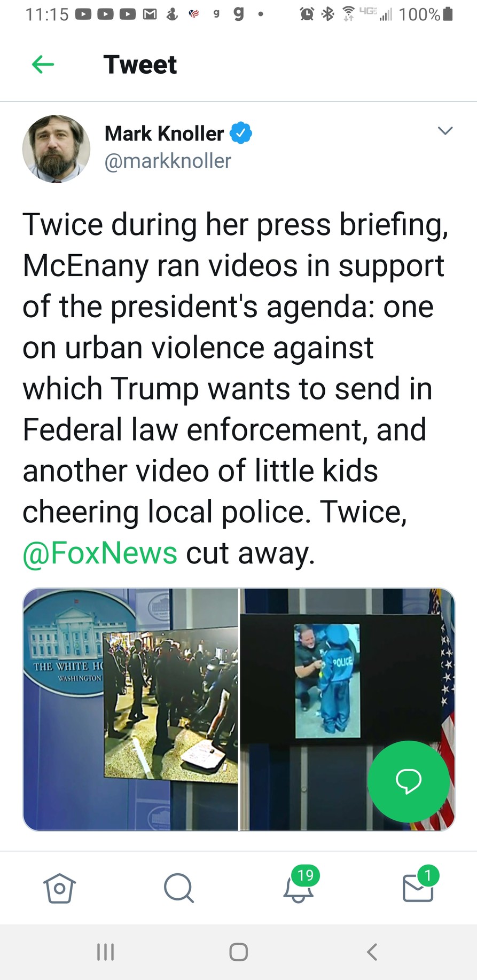Image resolution: width=477 pixels, height=980 pixels.
Task: Go to the Home tab
Action: [x=59, y=888]
